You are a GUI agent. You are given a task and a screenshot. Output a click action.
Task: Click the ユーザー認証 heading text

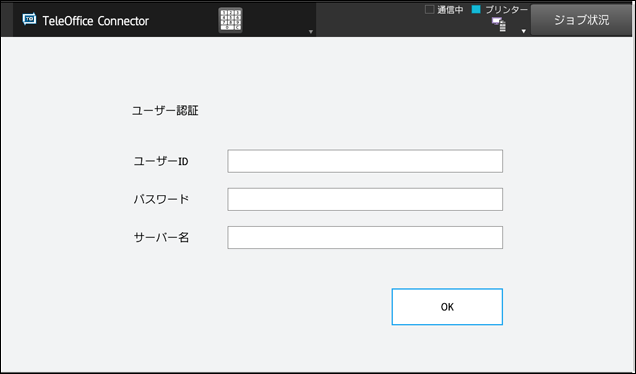coord(165,111)
